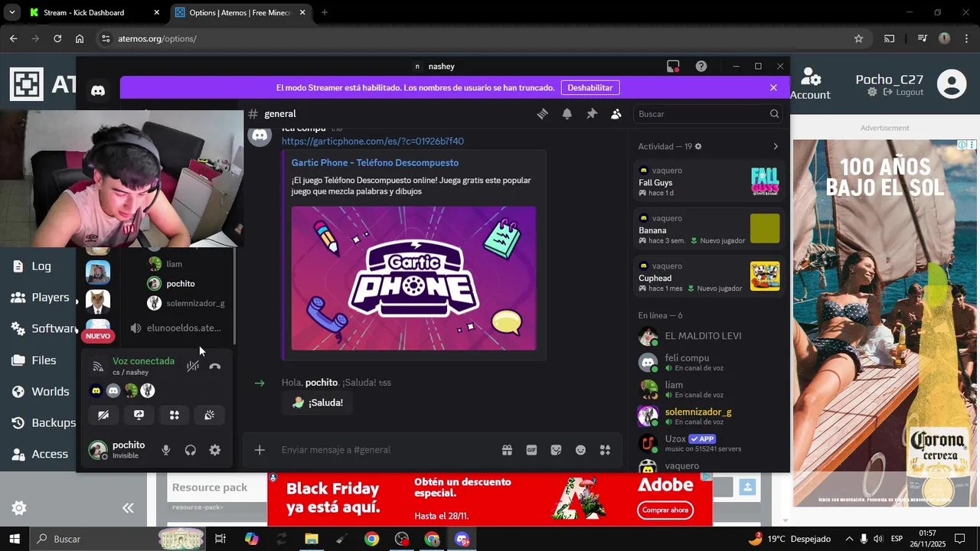Disconnect from voice call

(215, 366)
